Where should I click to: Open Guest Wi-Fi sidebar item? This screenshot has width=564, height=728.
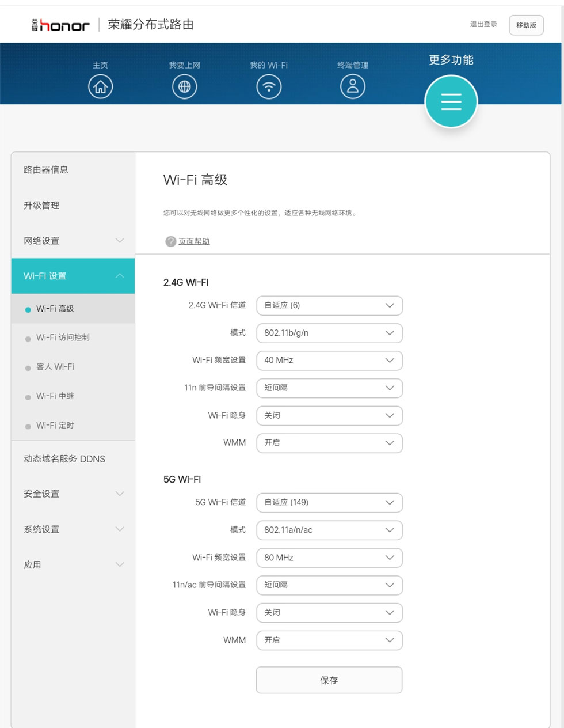coord(55,367)
